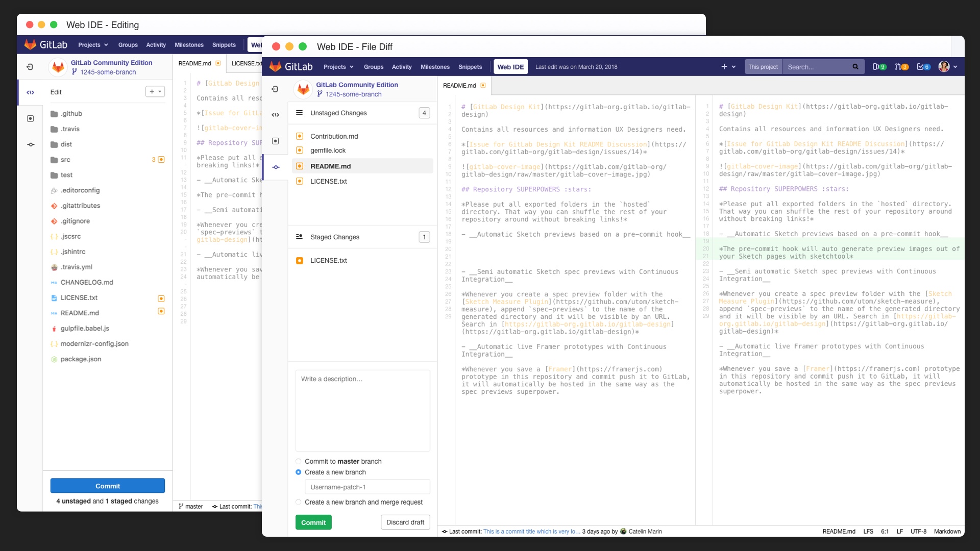Image resolution: width=980 pixels, height=551 pixels.
Task: Open merge requests via the badge-3 icon
Action: click(901, 66)
